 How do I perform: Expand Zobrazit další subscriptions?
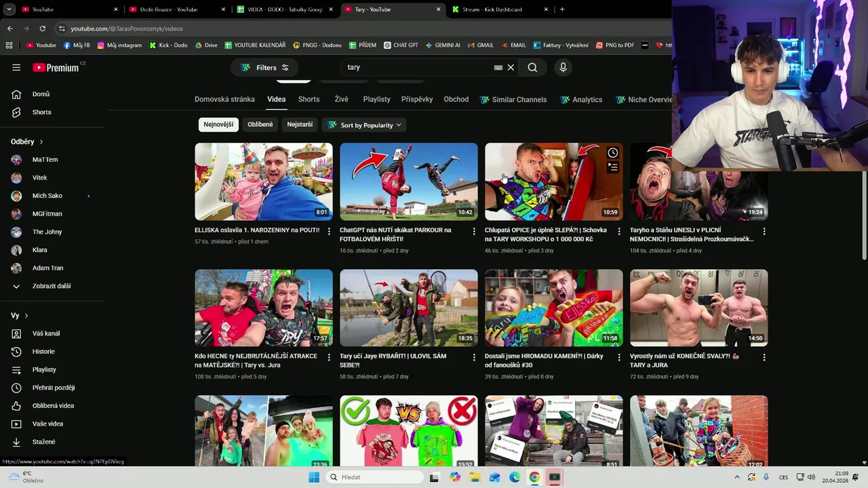52,286
